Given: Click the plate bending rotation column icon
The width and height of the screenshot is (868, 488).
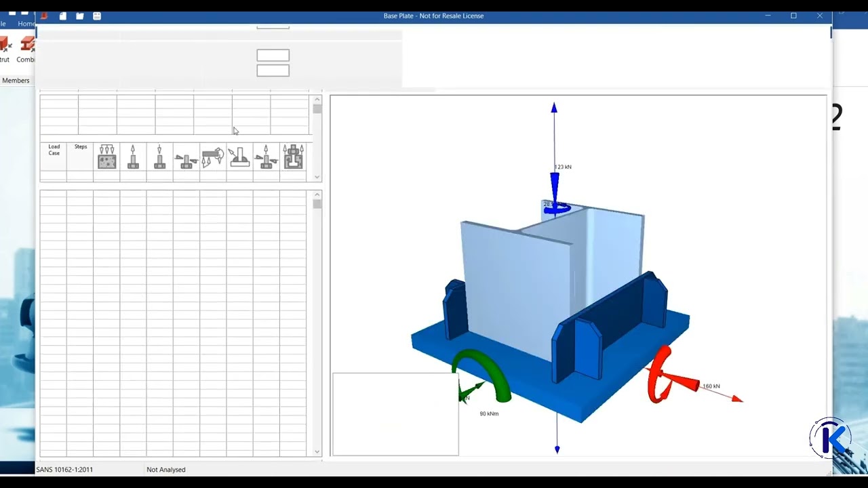Looking at the screenshot, I should point(213,157).
